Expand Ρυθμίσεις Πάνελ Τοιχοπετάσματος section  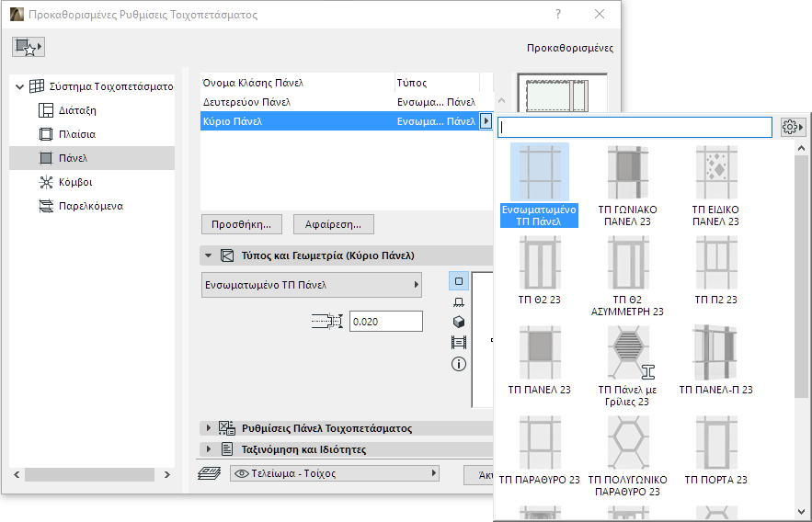point(208,428)
